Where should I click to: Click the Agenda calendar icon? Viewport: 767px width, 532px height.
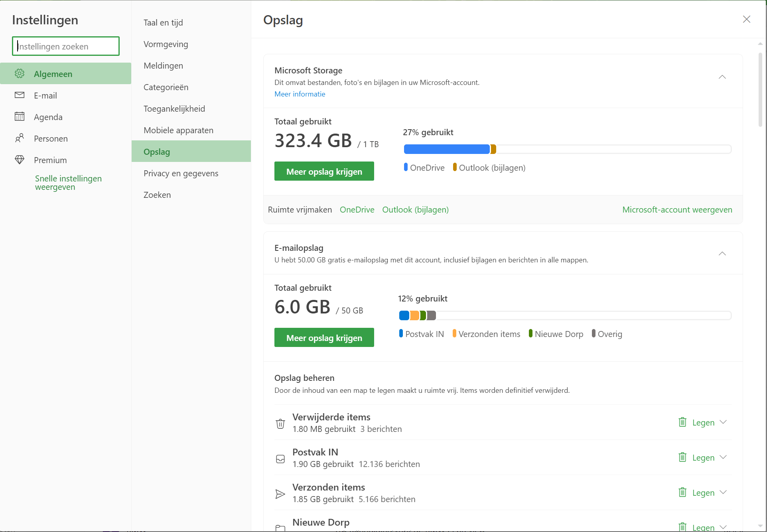[20, 116]
